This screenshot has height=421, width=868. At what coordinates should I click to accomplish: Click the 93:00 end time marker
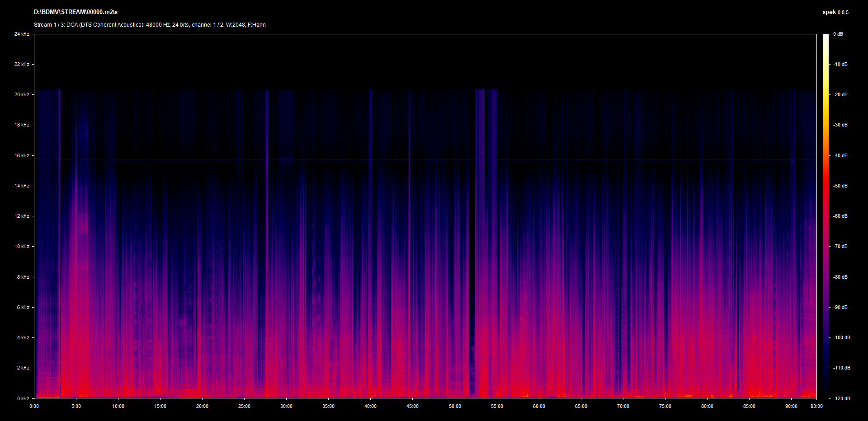(x=816, y=406)
